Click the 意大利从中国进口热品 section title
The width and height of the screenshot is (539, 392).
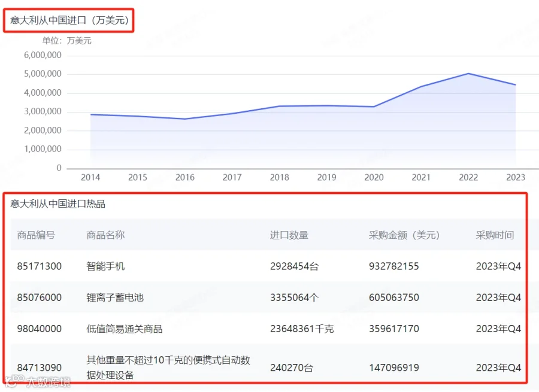[57, 203]
